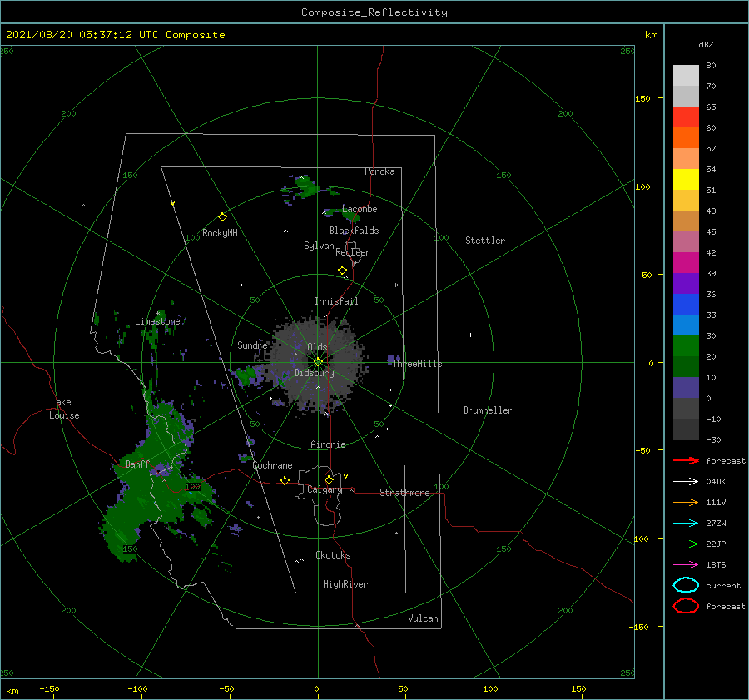Click the white 04DK arrow icon
The image size is (749, 700).
coord(686,481)
